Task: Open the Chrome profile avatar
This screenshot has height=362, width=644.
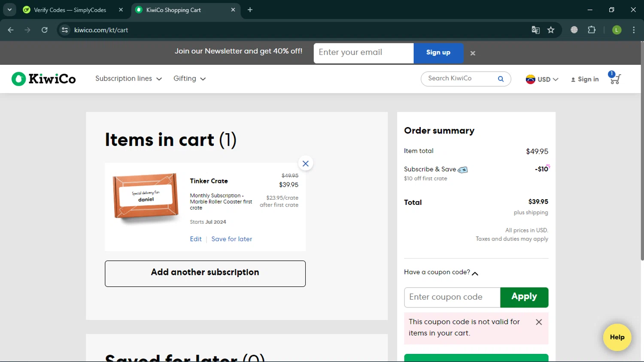Action: pos(617,30)
